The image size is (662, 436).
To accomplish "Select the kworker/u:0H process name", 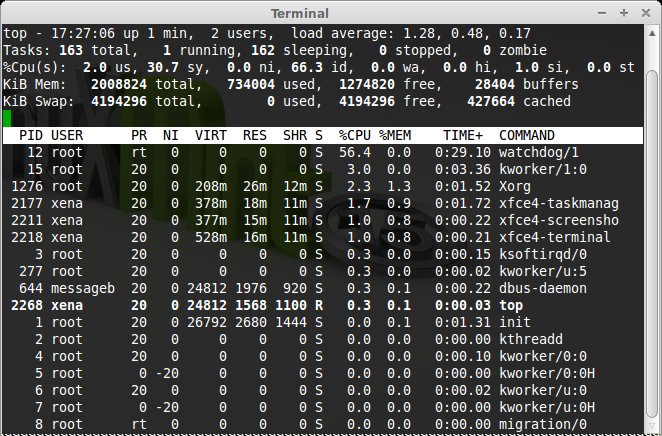I will point(547,407).
